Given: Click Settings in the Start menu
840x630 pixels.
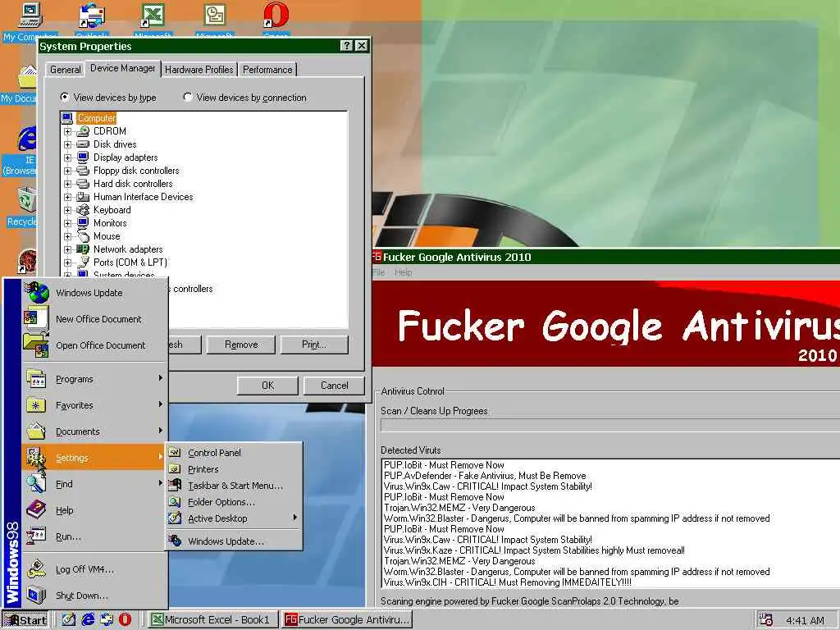Looking at the screenshot, I should point(94,458).
